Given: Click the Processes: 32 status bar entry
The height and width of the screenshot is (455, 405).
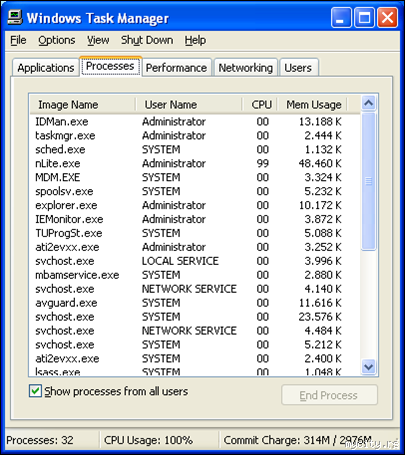Looking at the screenshot, I should [40, 440].
